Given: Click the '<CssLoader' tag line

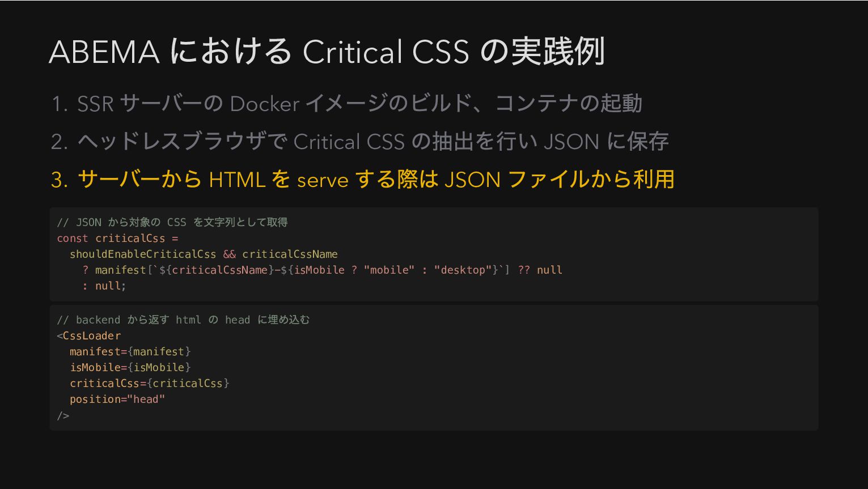Looking at the screenshot, I should click(x=89, y=335).
